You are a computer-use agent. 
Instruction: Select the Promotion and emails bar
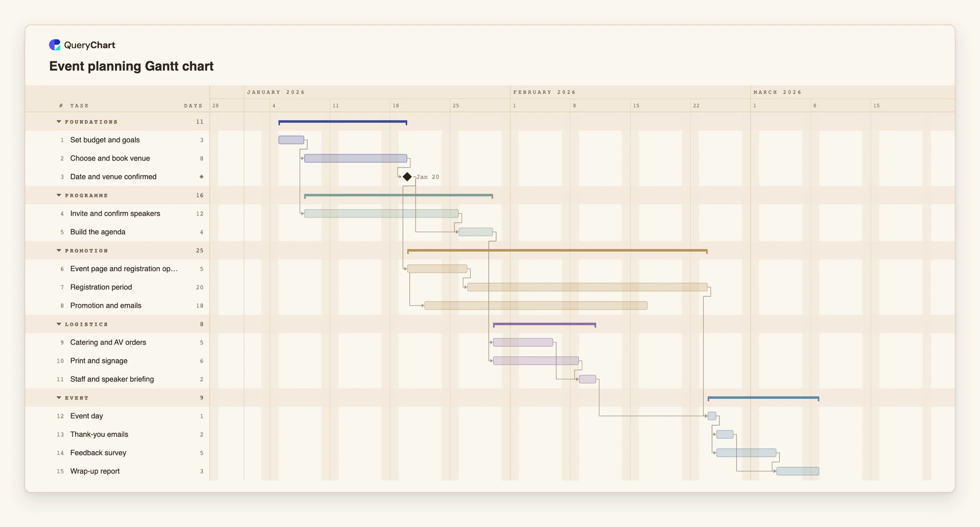click(x=536, y=305)
